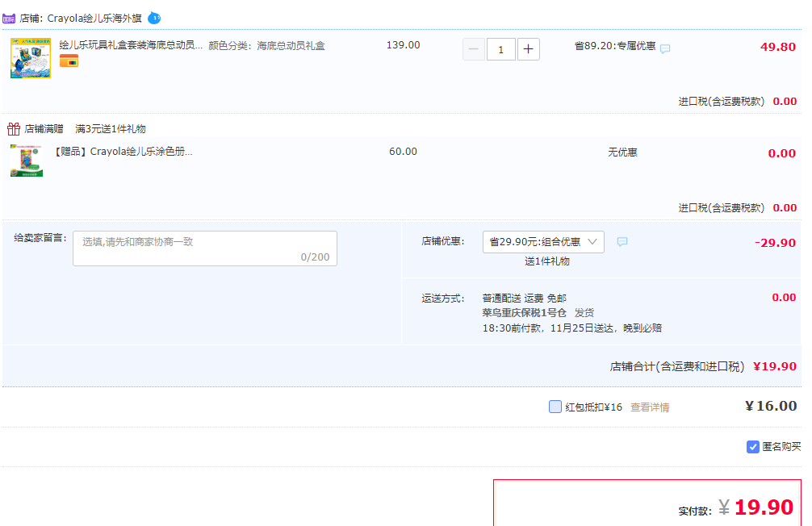Click the red gift icon beside 店铺满赠
The width and height of the screenshot is (812, 526).
pyautogui.click(x=14, y=128)
